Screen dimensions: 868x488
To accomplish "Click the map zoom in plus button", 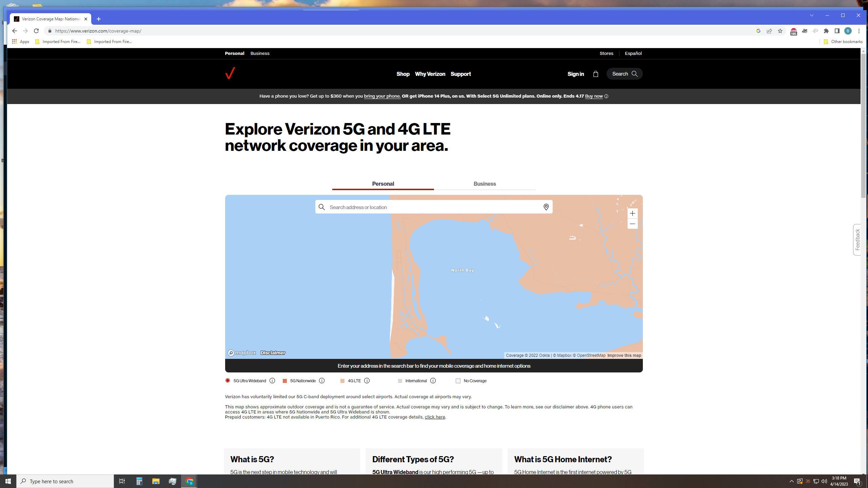I will [632, 213].
